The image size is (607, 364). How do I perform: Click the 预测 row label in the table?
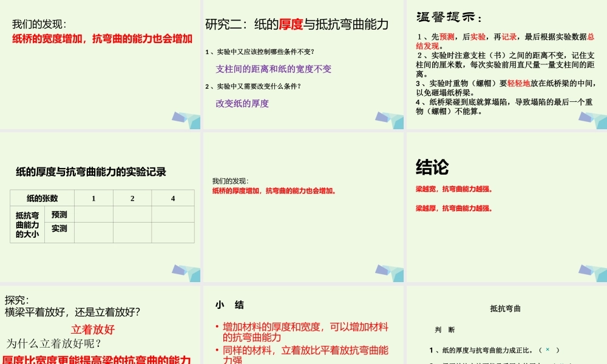59,215
